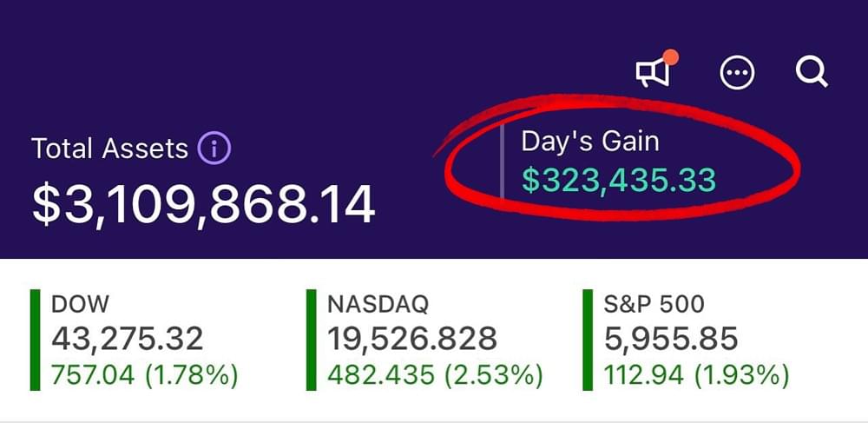The width and height of the screenshot is (868, 423).
Task: Click the NASDAQ value 19,526.828
Action: coord(412,338)
